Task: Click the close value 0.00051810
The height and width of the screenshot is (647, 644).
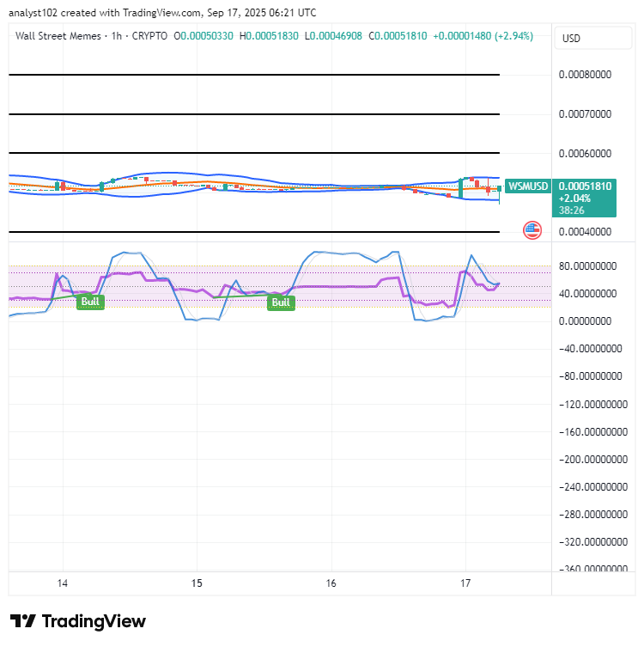Action: [401, 36]
